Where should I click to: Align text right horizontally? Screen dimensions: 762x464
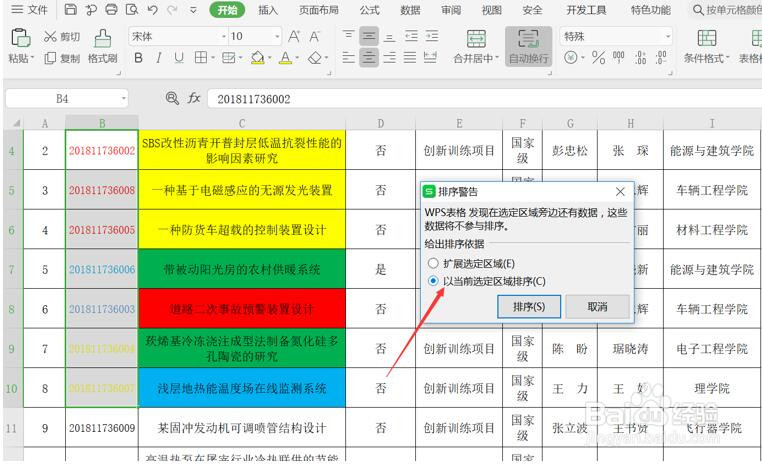point(389,57)
